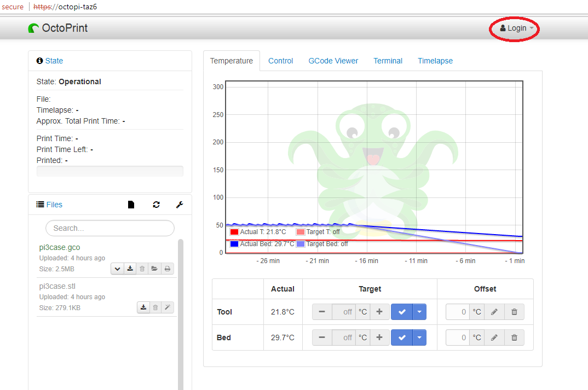Clear Bed offset with trash icon
This screenshot has width=588, height=390.
click(514, 337)
